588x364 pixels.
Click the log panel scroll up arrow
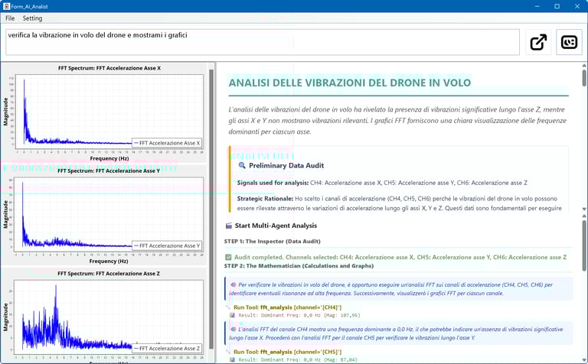[584, 216]
